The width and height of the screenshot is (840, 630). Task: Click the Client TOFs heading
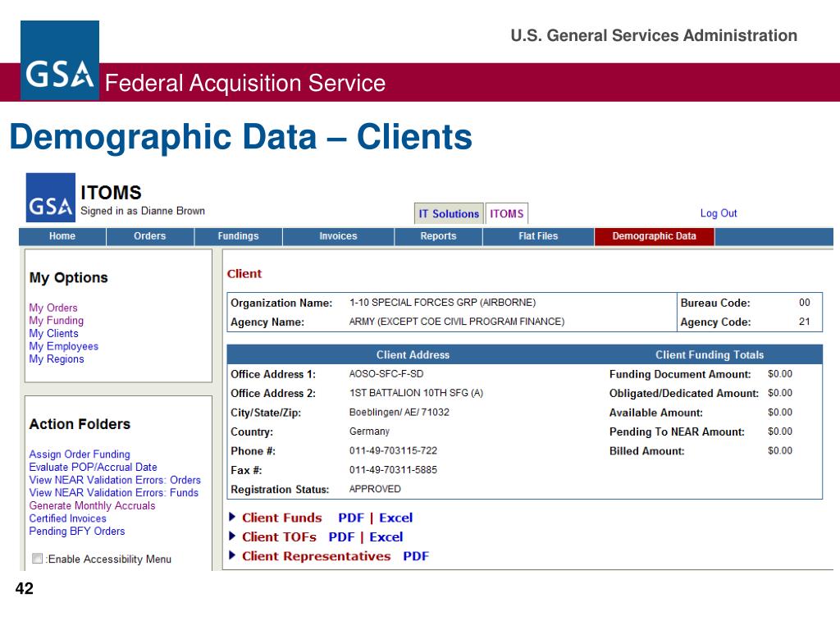[x=279, y=536]
